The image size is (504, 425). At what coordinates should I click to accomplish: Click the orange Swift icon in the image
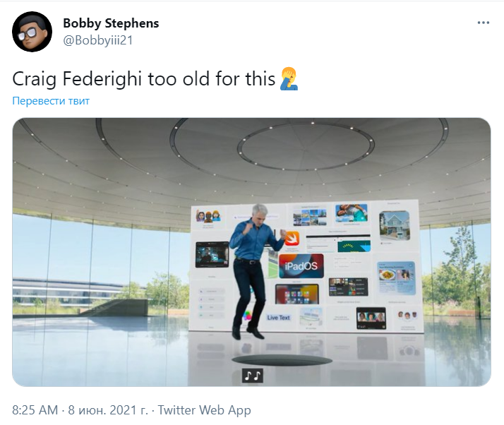coord(292,238)
